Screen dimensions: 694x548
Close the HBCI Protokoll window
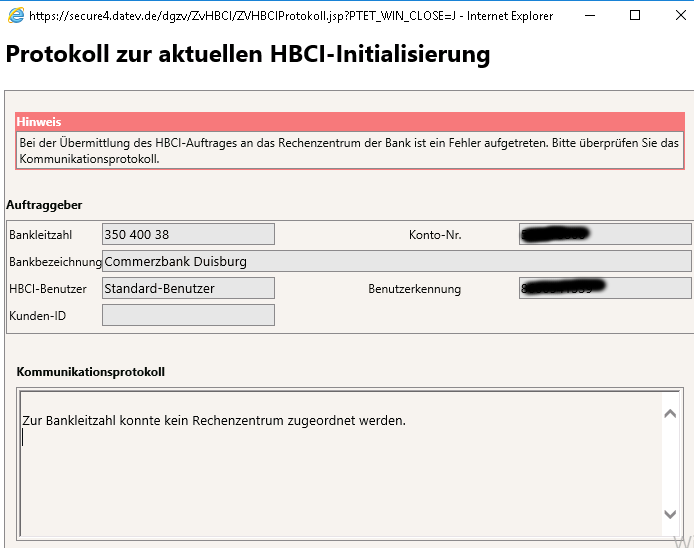point(681,15)
